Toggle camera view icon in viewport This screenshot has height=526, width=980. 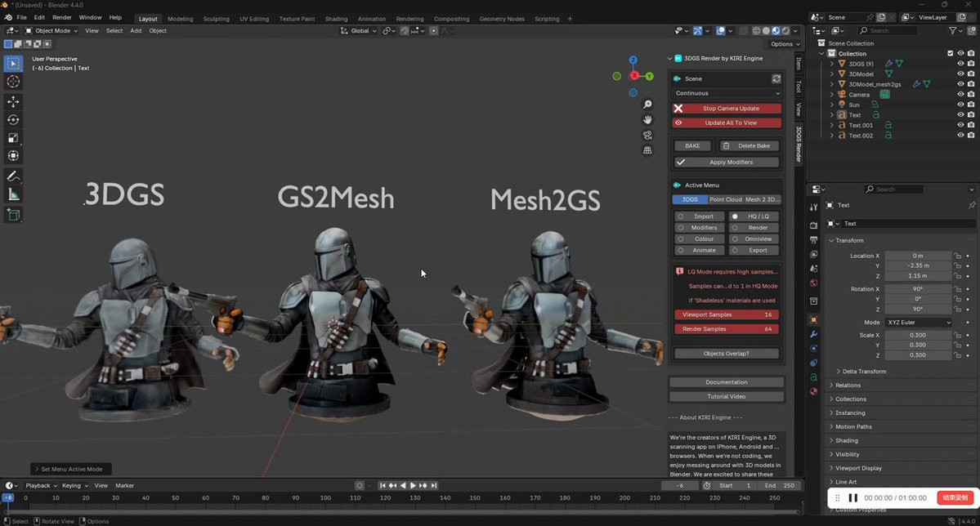[647, 135]
